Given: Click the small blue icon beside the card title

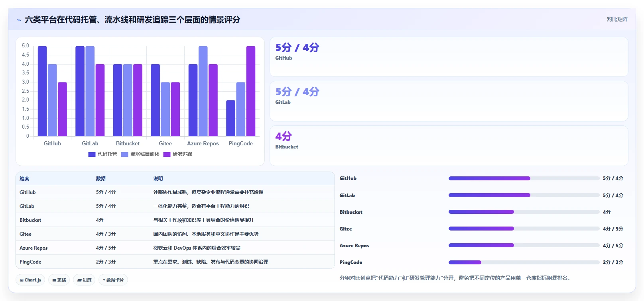Looking at the screenshot, I should pos(19,20).
